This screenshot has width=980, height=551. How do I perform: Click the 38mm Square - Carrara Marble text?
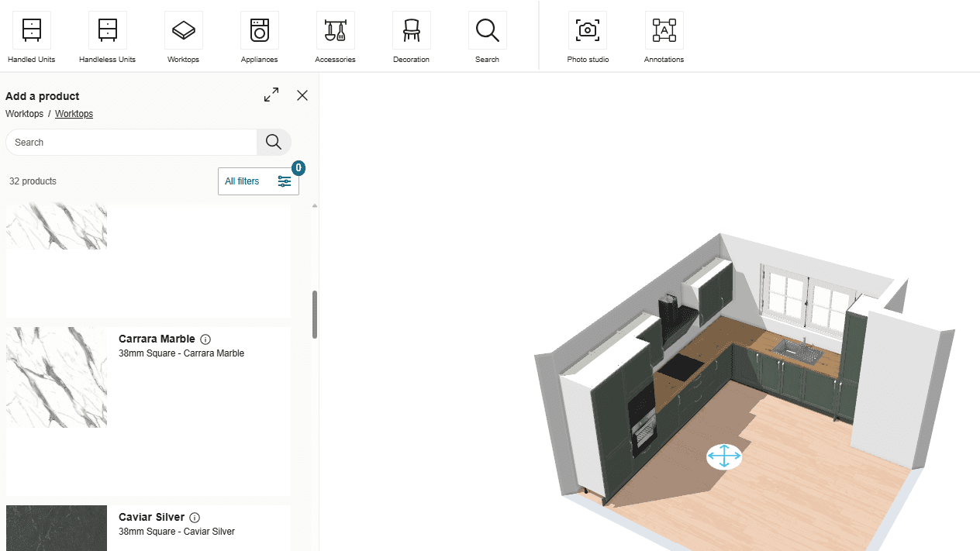coord(181,353)
